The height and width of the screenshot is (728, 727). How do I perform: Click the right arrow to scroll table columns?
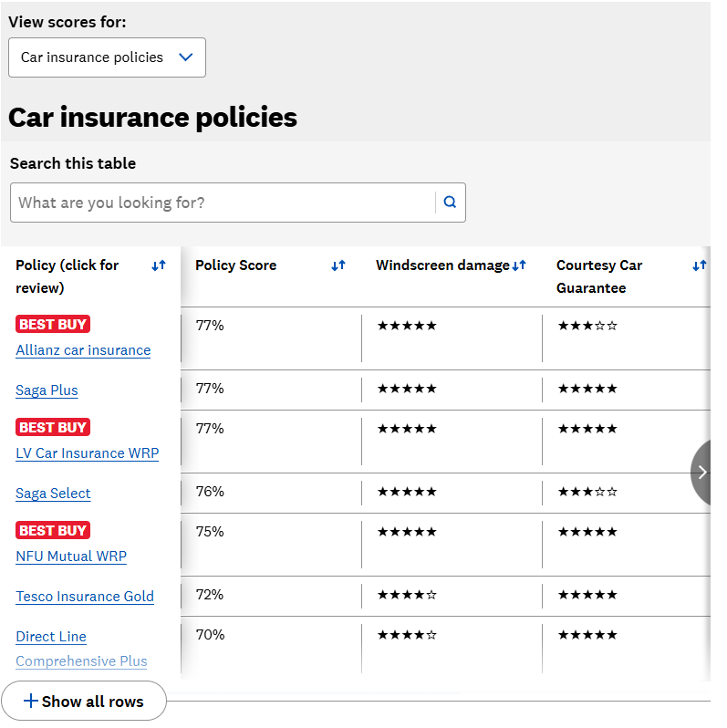point(701,473)
